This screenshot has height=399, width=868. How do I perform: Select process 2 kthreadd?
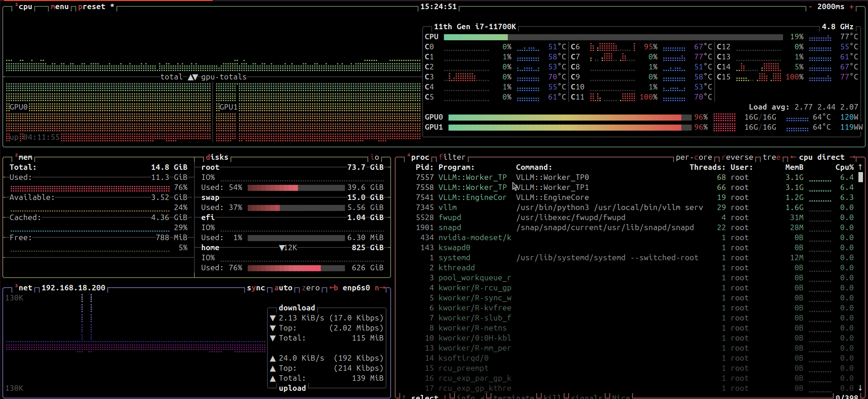tap(628, 268)
